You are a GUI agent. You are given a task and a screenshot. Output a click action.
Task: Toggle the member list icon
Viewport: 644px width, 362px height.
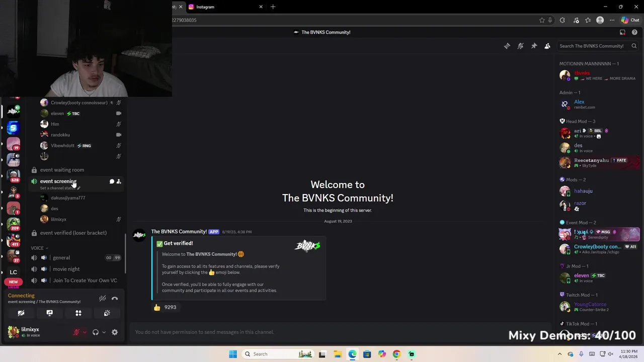point(547,46)
